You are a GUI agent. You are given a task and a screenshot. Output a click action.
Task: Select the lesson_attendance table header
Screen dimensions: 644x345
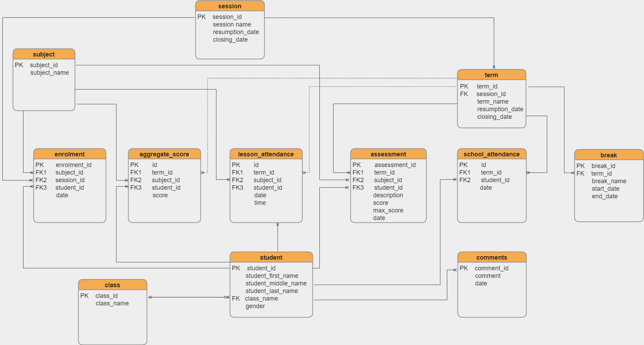click(266, 154)
